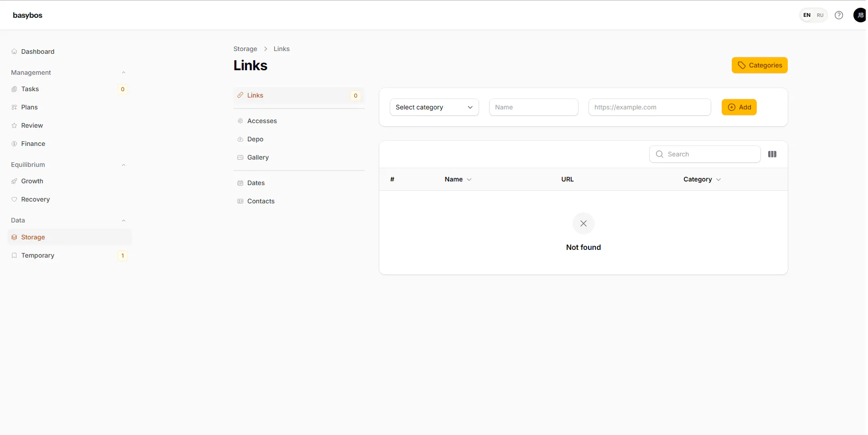Sort table by Name column
The width and height of the screenshot is (868, 435).
(458, 179)
